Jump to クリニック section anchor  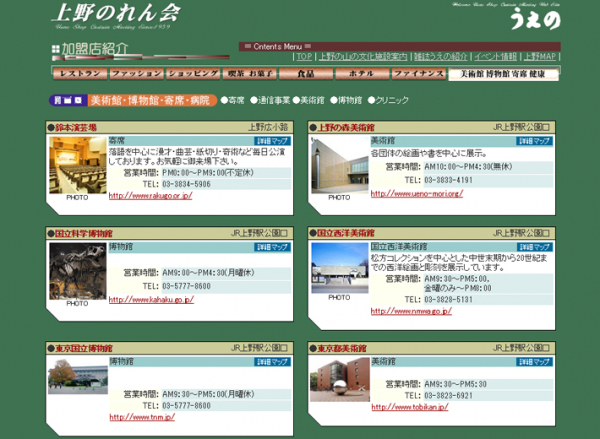[x=388, y=100]
